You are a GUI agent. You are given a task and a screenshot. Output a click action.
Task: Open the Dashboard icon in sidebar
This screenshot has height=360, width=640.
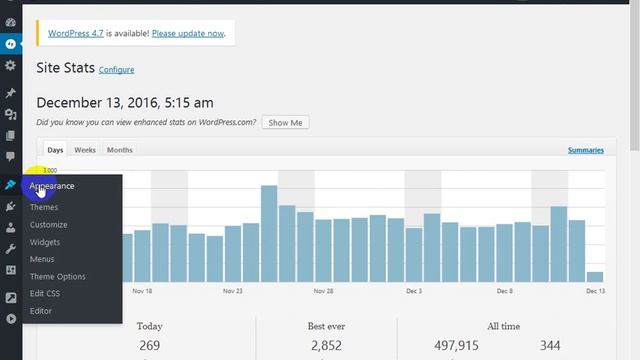coord(11,22)
